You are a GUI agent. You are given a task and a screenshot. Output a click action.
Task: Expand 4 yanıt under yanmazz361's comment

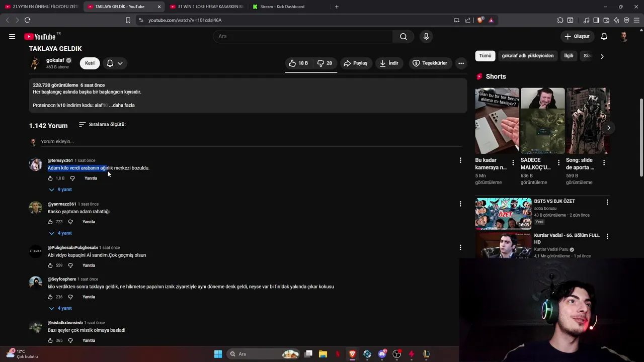pos(60,233)
